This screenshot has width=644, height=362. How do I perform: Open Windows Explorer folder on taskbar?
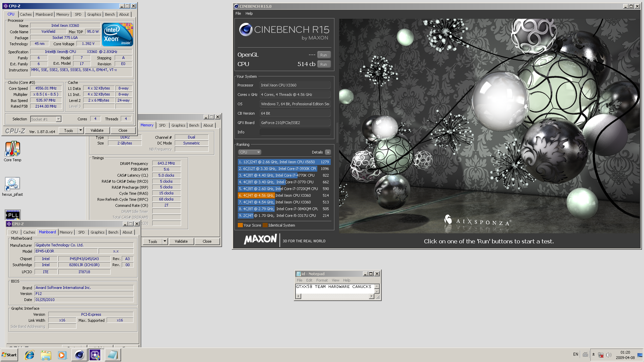click(46, 355)
